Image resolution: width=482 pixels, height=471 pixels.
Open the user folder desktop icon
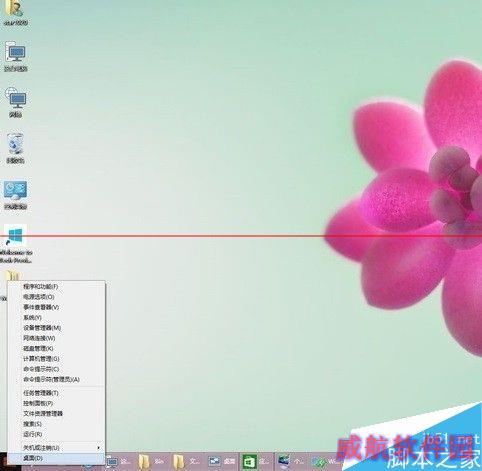point(15,13)
